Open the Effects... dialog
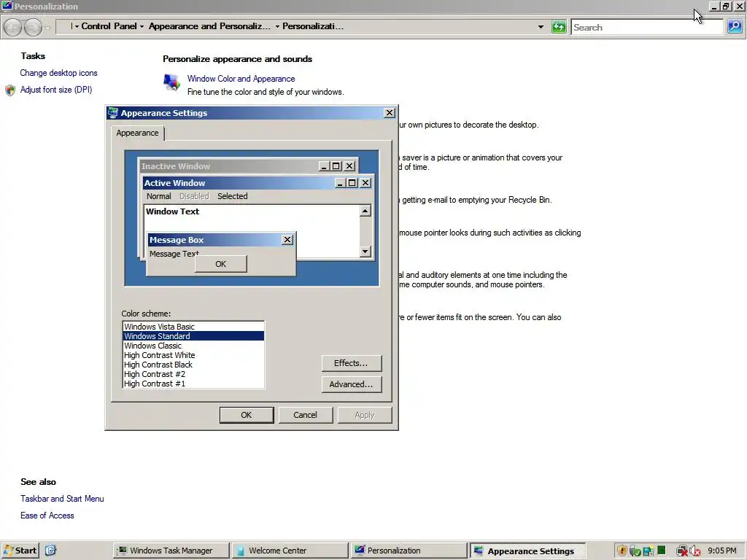The width and height of the screenshot is (747, 560). pyautogui.click(x=351, y=363)
